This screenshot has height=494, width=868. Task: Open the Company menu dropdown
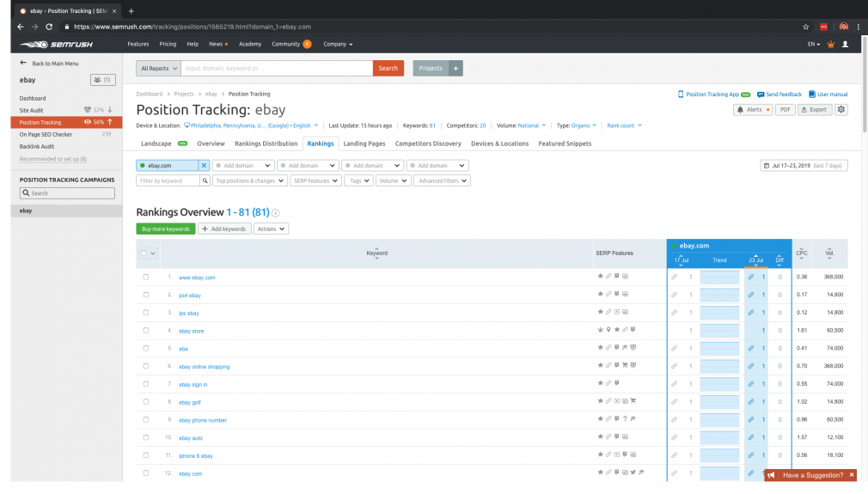click(x=338, y=45)
